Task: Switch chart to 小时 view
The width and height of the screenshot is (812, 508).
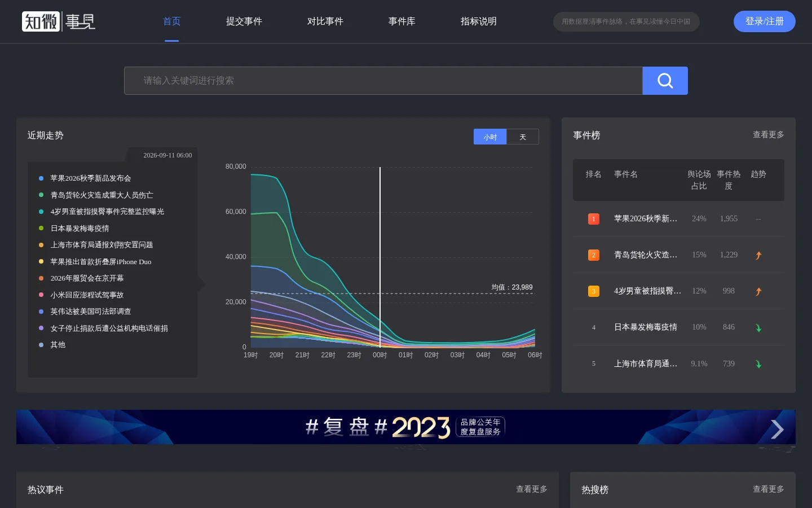Action: [x=490, y=137]
